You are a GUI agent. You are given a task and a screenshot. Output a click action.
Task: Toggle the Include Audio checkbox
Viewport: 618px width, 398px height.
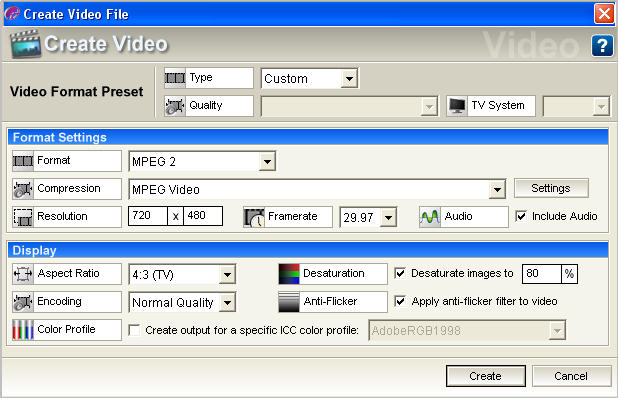[521, 216]
